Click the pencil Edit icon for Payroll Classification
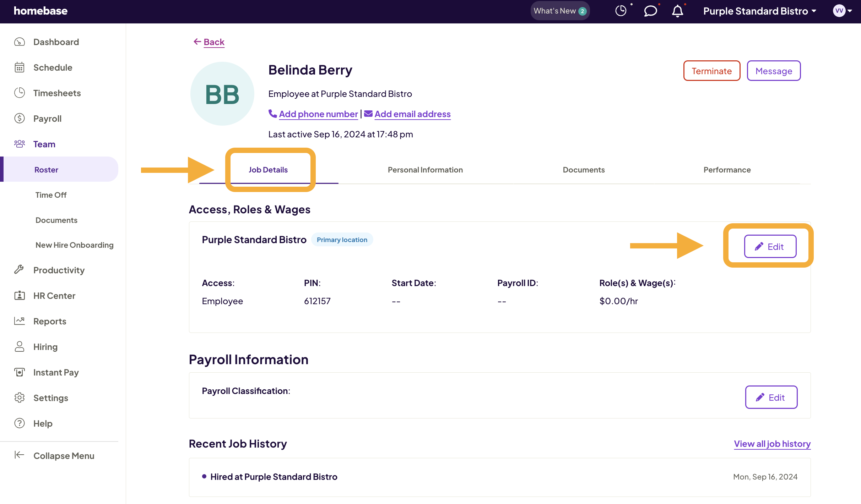 click(x=759, y=397)
